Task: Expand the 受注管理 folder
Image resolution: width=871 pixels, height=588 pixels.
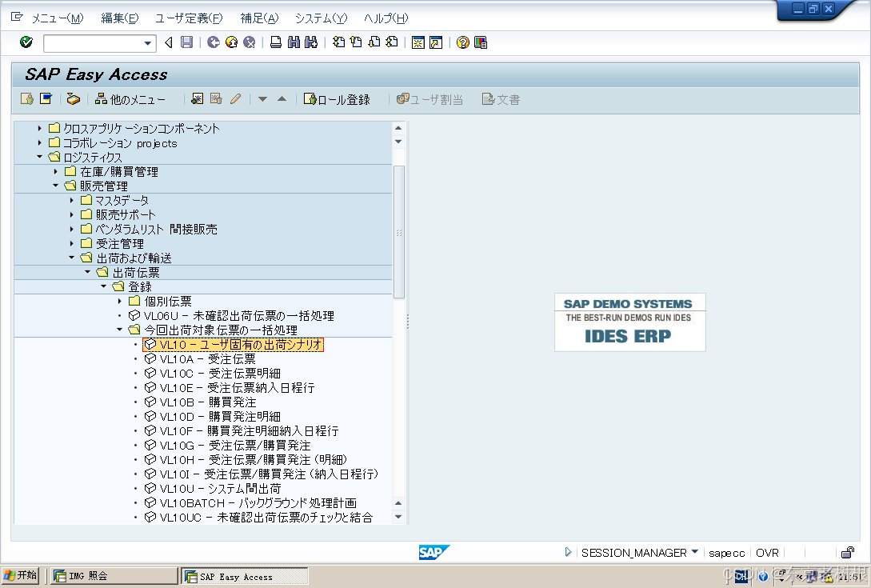Action: pyautogui.click(x=71, y=243)
